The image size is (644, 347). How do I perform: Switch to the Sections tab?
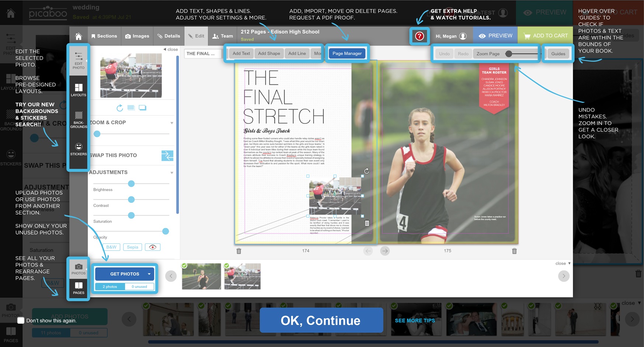click(x=104, y=36)
